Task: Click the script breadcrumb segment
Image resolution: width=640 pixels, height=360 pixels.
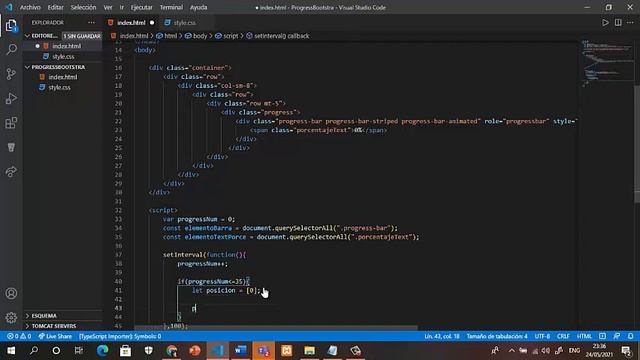Action: (x=227, y=36)
